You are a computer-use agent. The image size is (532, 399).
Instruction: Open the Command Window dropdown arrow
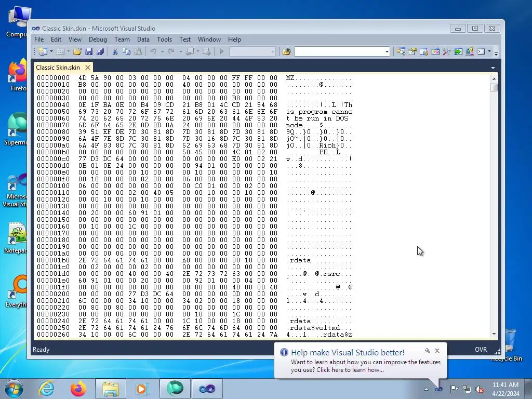pyautogui.click(x=489, y=51)
